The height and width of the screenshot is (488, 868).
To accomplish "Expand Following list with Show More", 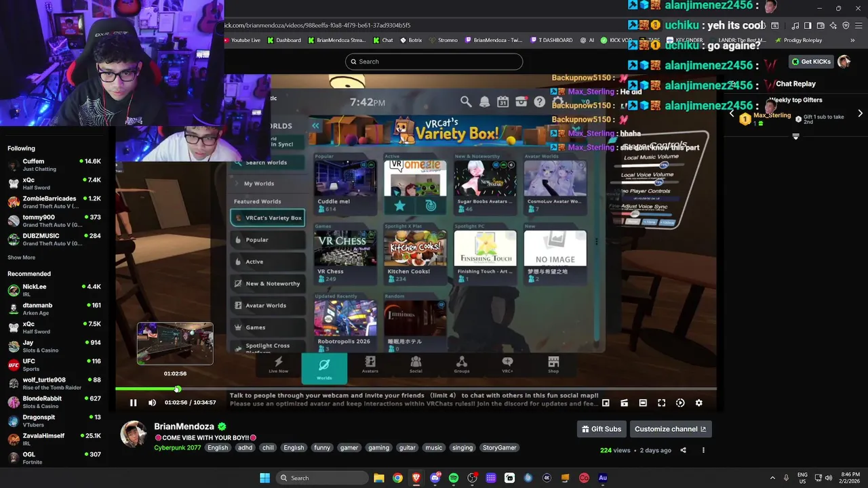I will (x=21, y=258).
